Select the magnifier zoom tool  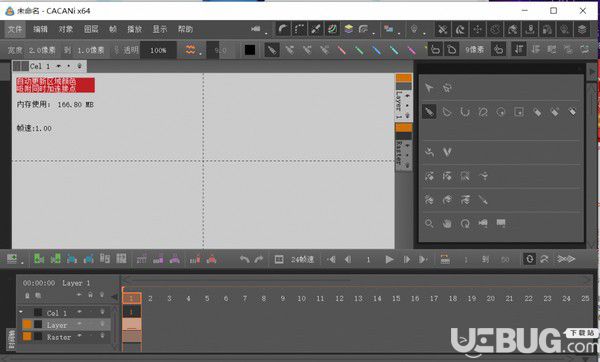(429, 223)
